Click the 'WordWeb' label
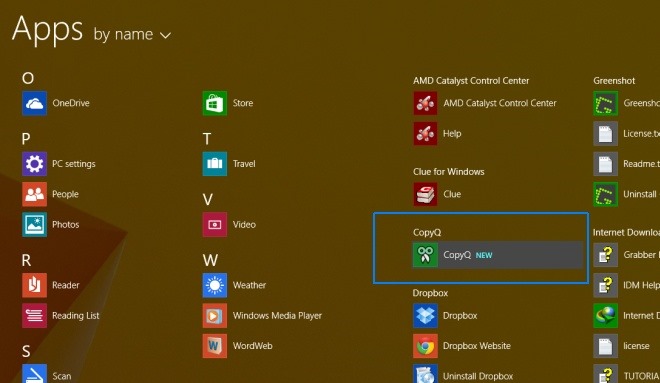 tap(253, 346)
